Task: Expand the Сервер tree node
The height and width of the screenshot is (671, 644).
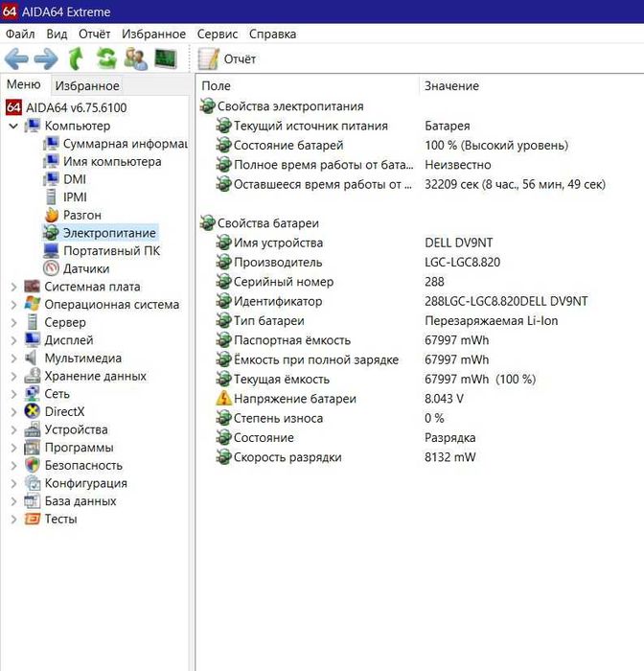Action: [13, 322]
